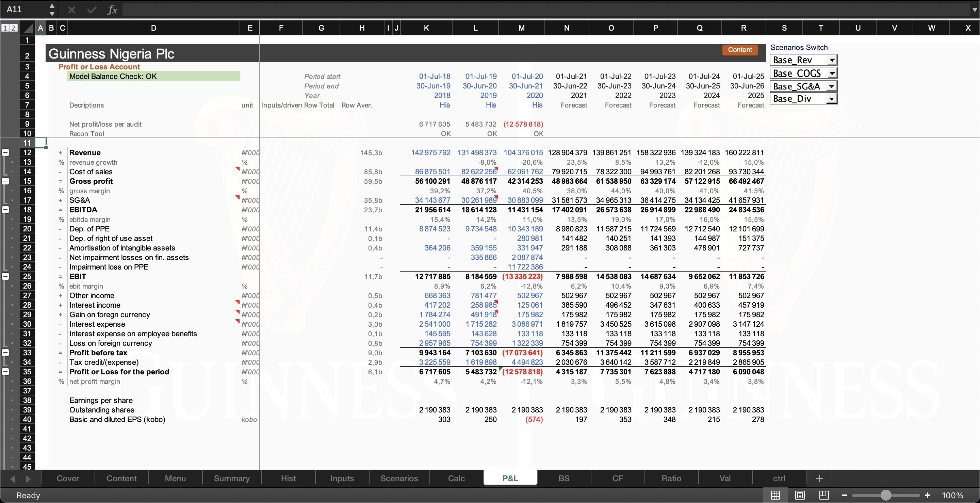Click the cancel entry X icon in formula bar
The image size is (980, 503).
(71, 10)
